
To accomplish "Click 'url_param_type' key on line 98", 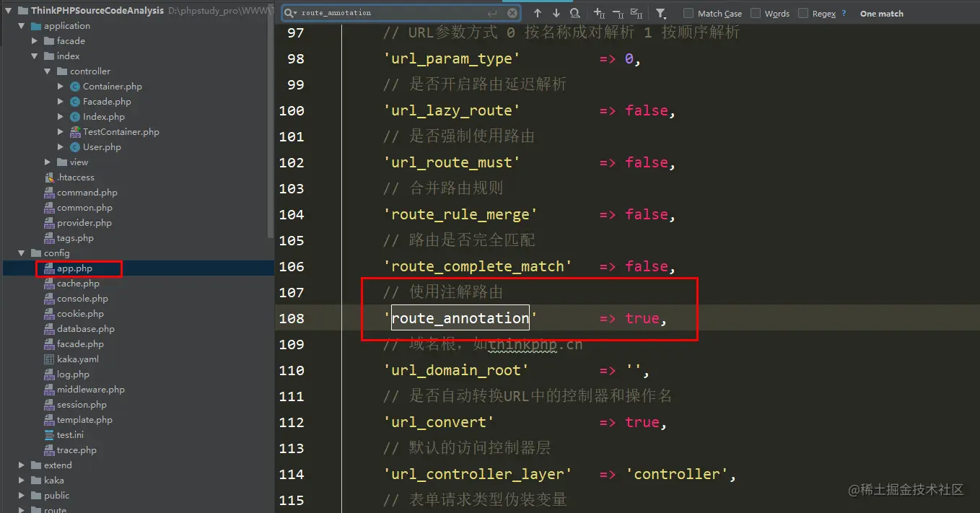I will coord(452,58).
